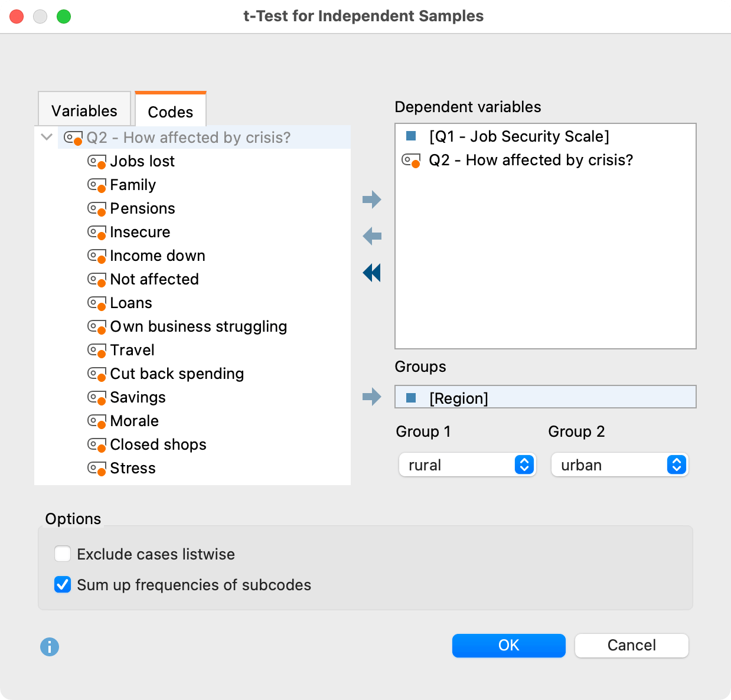Open the Group 1 rural dropdown
This screenshot has width=731, height=700.
(467, 465)
